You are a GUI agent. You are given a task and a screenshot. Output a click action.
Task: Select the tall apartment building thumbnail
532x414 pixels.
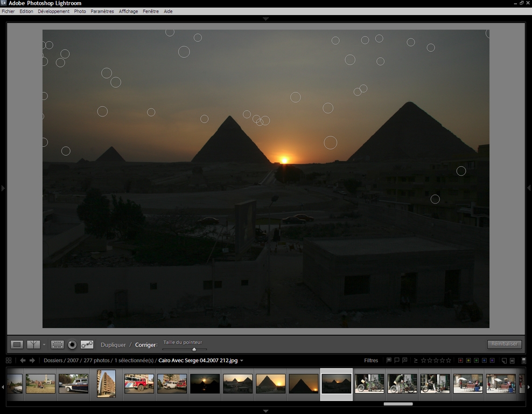point(106,384)
